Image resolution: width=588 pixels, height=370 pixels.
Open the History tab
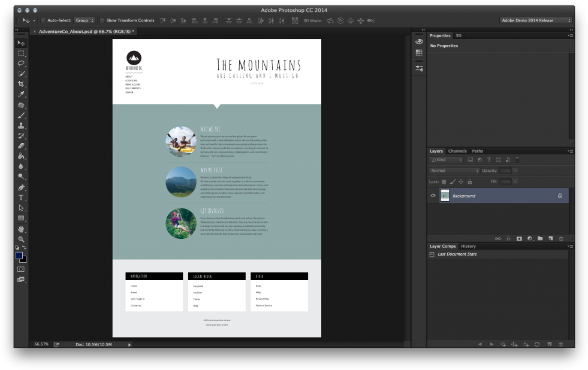468,246
